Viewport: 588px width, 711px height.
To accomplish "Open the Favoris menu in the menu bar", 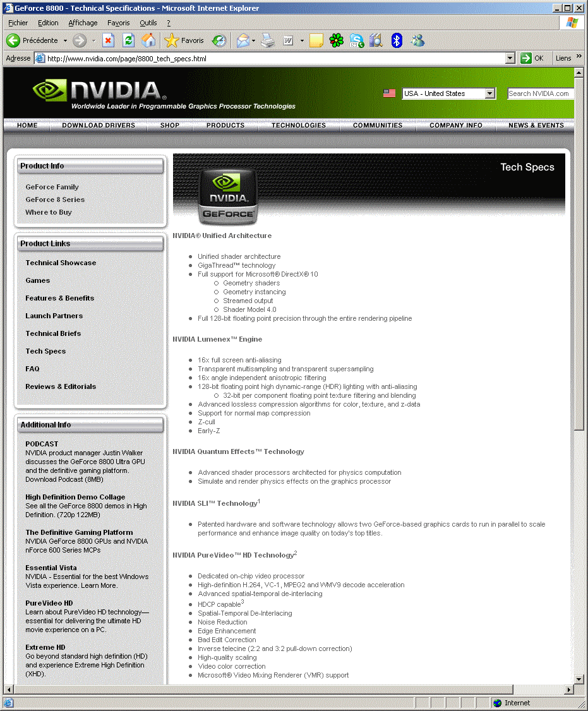I will click(x=118, y=23).
